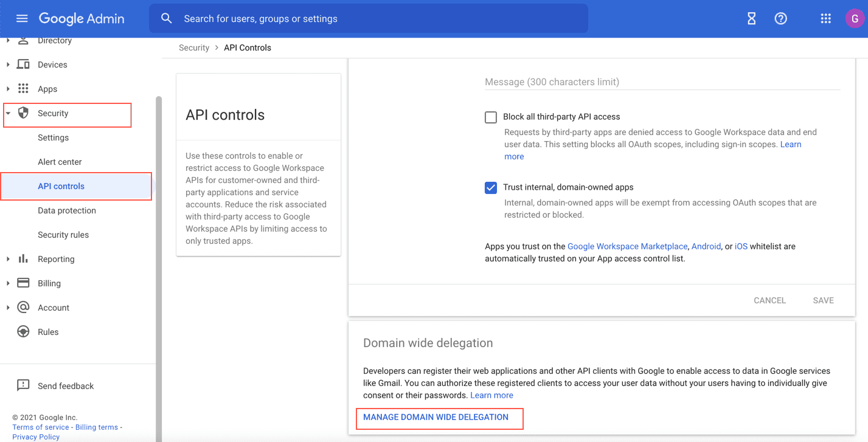Click the Message input field
The image size is (868, 442).
[x=608, y=82]
